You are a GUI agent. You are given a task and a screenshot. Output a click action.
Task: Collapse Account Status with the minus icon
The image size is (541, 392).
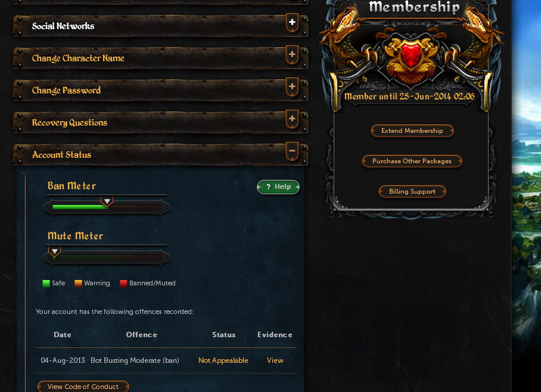point(292,151)
